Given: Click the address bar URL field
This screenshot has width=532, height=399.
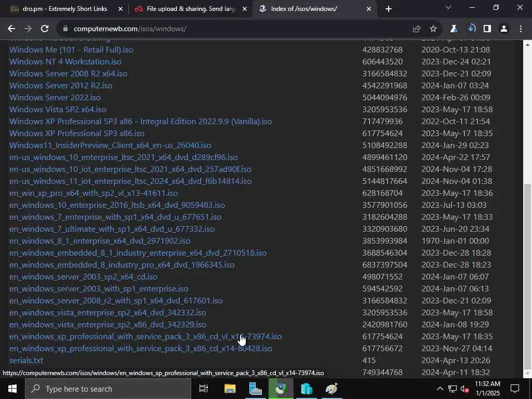Looking at the screenshot, I should coord(234,29).
